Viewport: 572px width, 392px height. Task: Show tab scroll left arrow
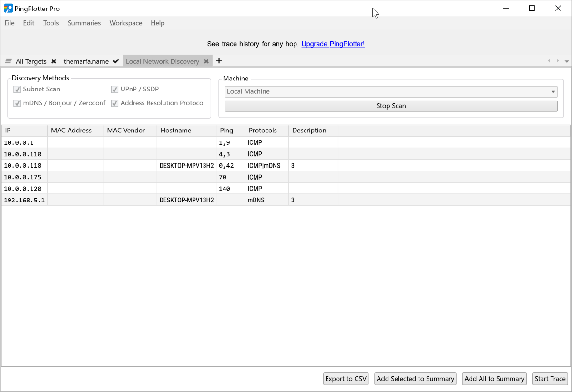click(549, 61)
